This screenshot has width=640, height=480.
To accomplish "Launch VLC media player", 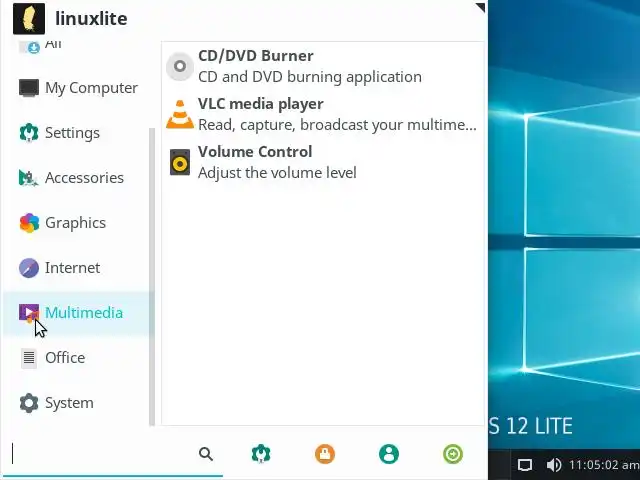I will (322, 114).
